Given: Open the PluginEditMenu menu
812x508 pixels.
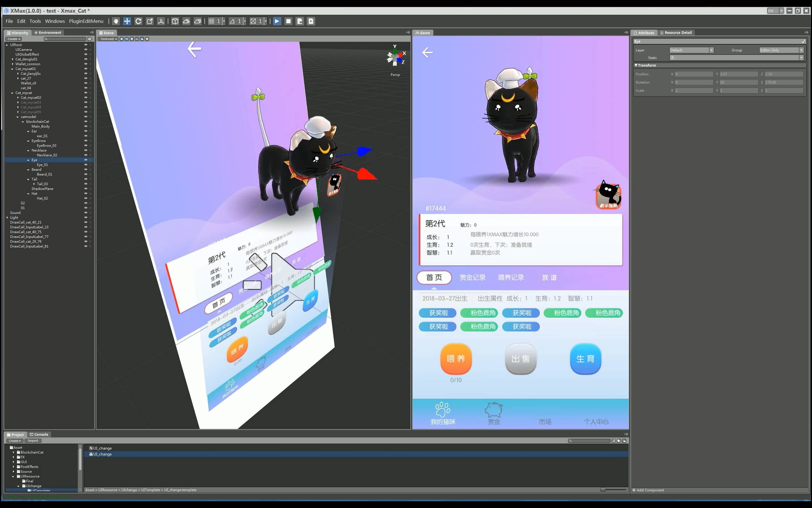Looking at the screenshot, I should click(86, 21).
